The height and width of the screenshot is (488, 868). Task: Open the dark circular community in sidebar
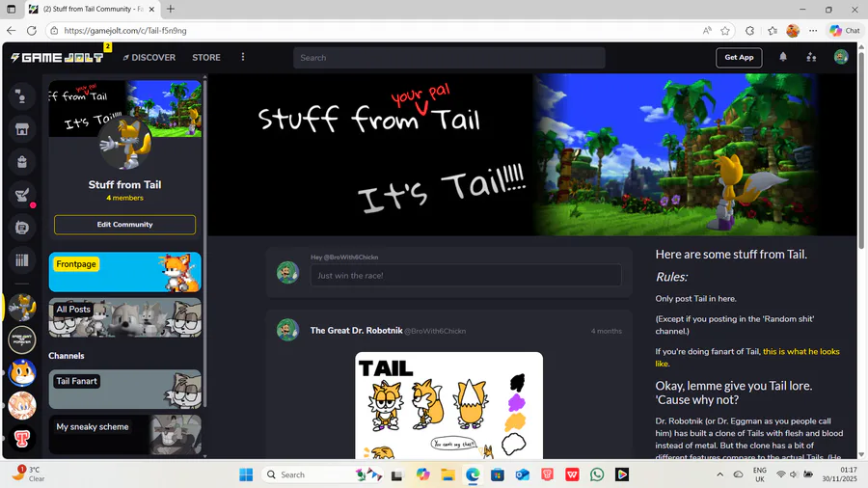pyautogui.click(x=22, y=340)
